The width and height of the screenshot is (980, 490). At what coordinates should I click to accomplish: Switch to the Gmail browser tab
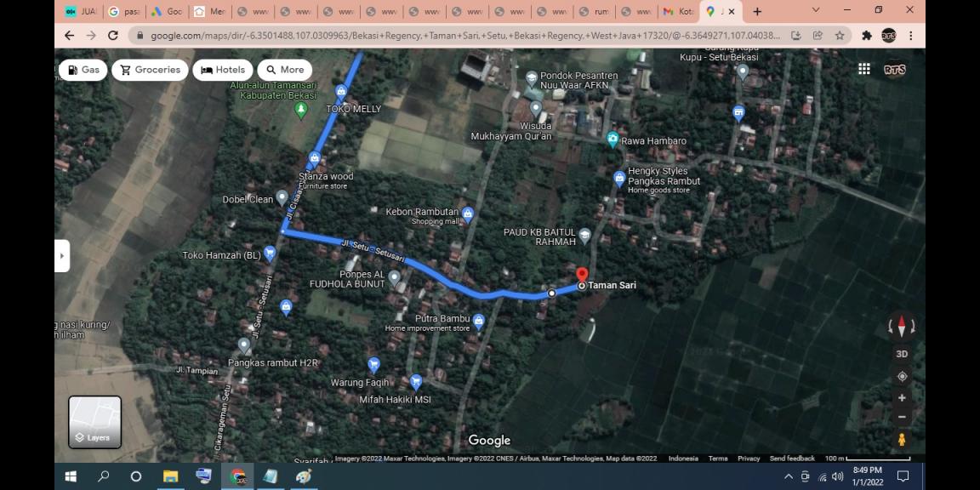tap(677, 12)
